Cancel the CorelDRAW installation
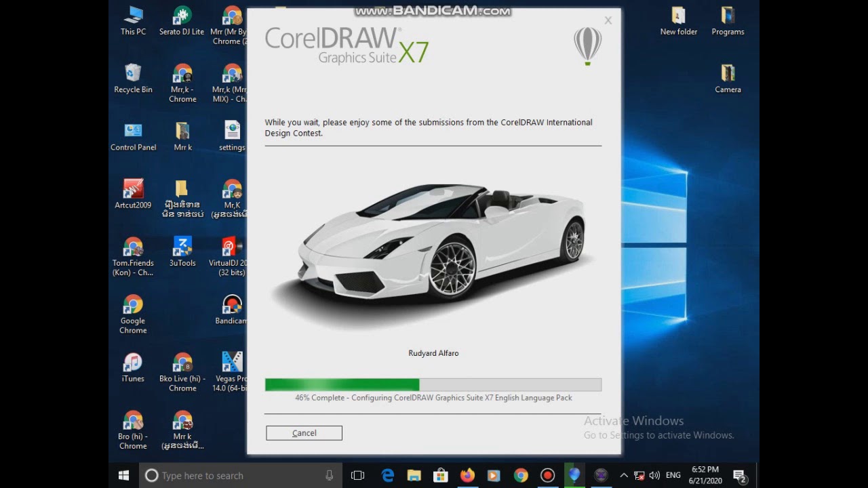The height and width of the screenshot is (488, 868). 304,433
